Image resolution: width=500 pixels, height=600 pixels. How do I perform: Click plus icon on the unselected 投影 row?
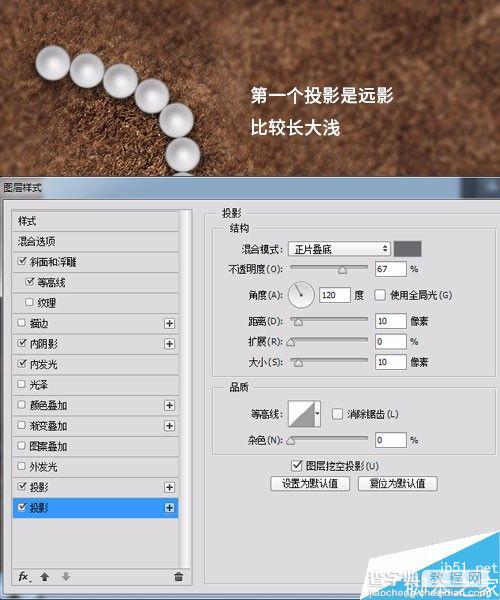[169, 488]
